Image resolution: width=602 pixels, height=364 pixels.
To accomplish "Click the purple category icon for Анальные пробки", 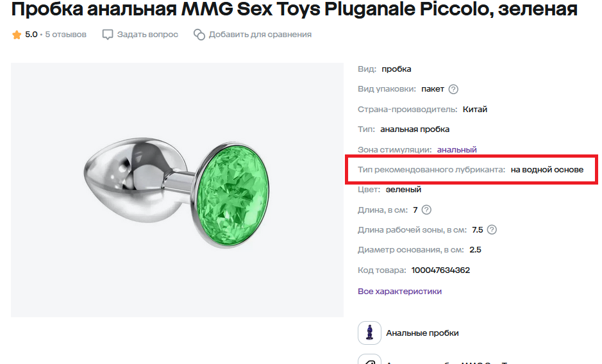I will click(x=369, y=333).
